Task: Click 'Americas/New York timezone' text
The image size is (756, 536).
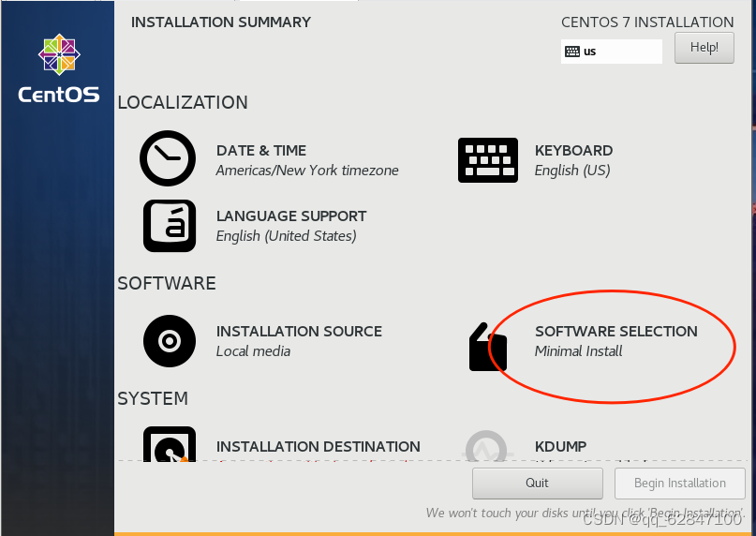Action: point(307,171)
